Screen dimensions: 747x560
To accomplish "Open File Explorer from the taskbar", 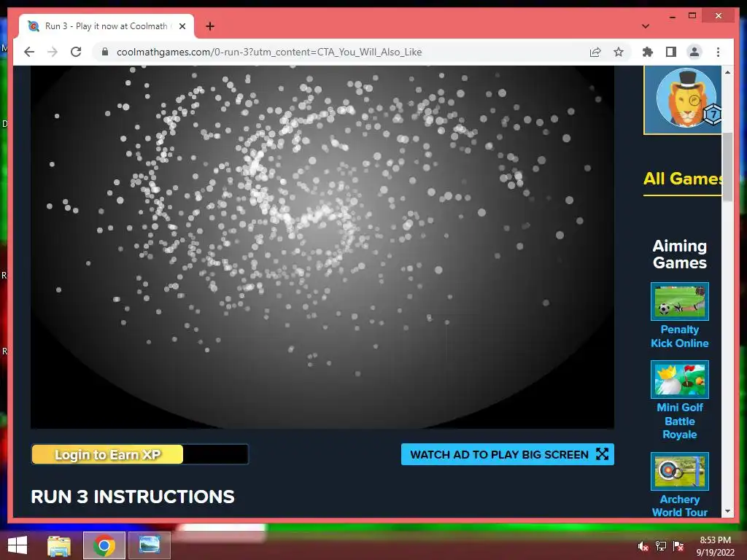I will 59,545.
